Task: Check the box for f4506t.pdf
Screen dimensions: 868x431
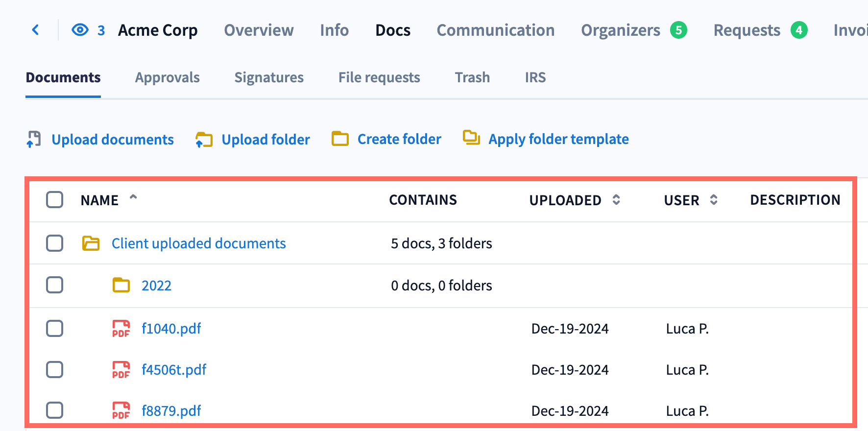Action: (x=55, y=370)
